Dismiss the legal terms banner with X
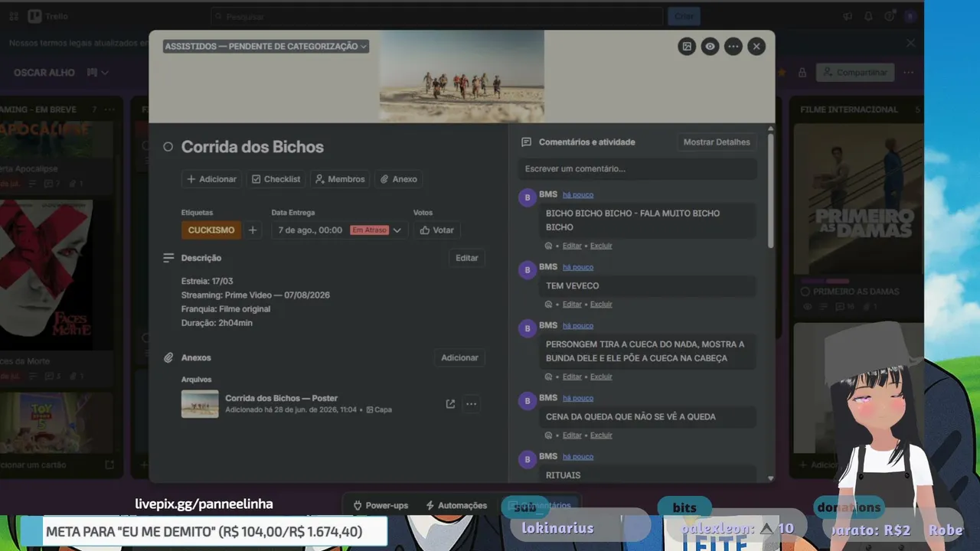Screen dimensions: 980x551 [x=911, y=44]
